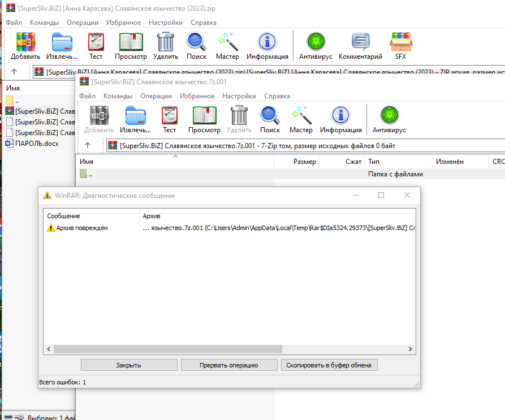This screenshot has width=505, height=420.
Task: Open the Избранное menu in back window
Action: pos(123,23)
